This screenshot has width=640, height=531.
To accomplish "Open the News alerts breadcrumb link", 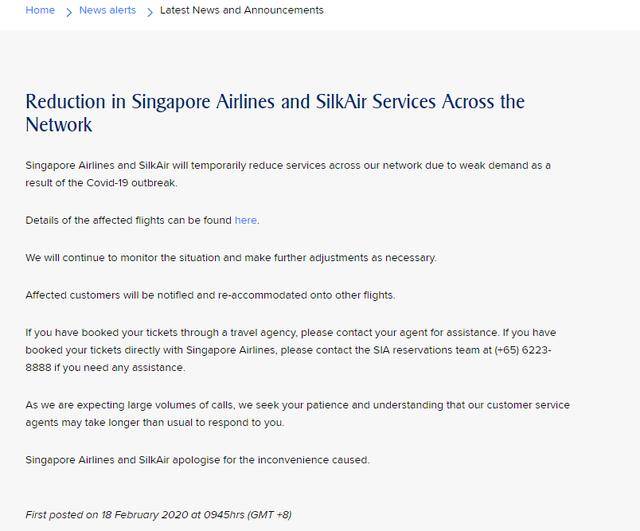I will coord(107,10).
